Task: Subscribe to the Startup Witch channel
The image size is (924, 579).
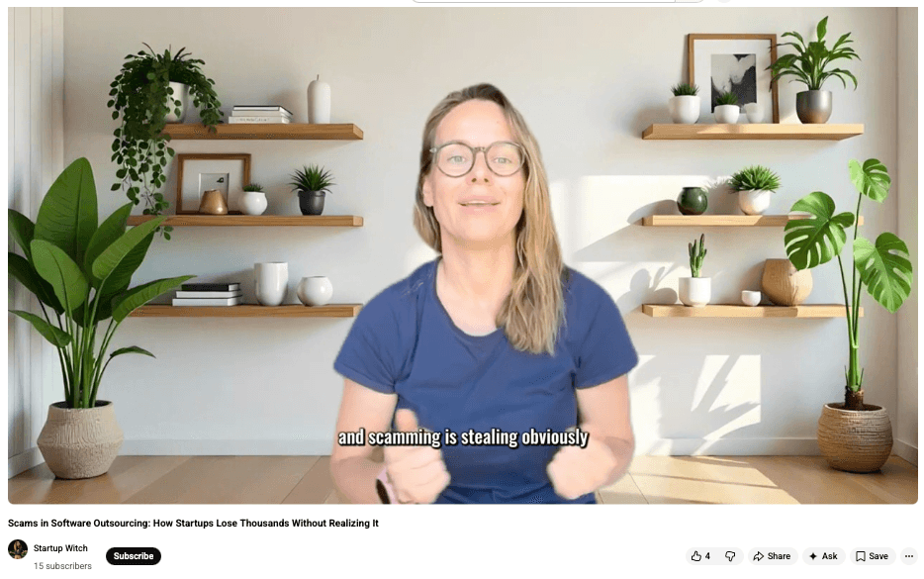Action: point(134,556)
